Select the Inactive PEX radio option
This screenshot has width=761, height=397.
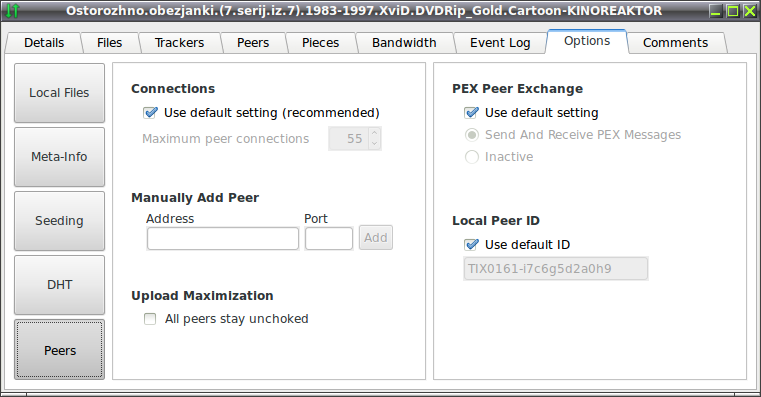[x=472, y=157]
